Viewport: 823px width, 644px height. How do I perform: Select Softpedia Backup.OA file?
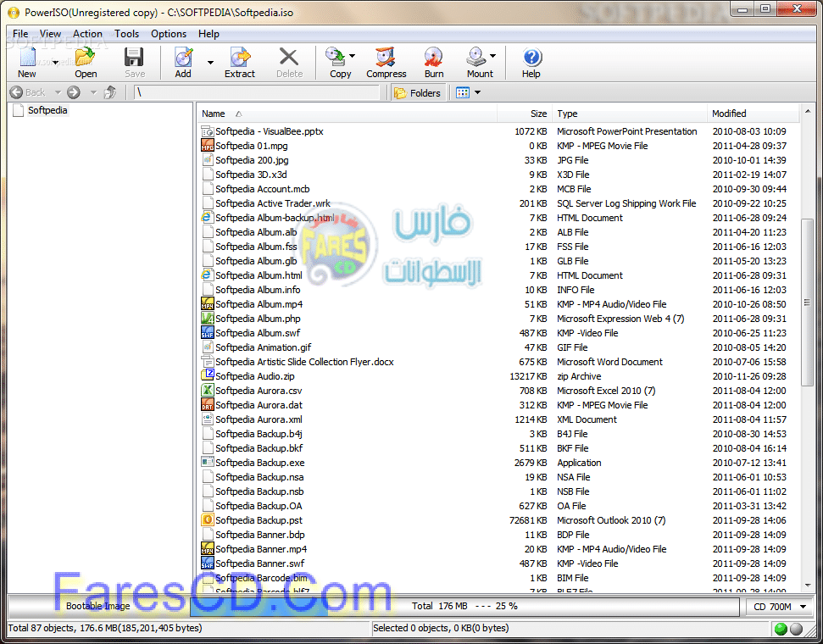pos(259,506)
